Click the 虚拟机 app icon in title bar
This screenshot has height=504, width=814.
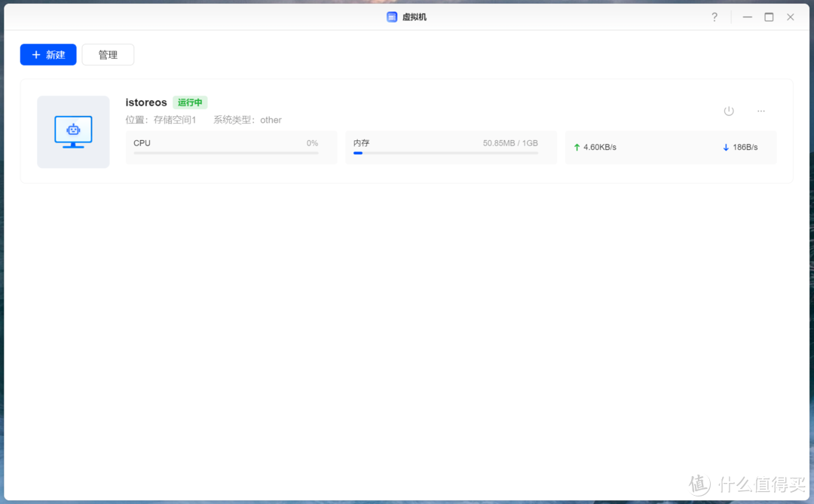pos(392,17)
